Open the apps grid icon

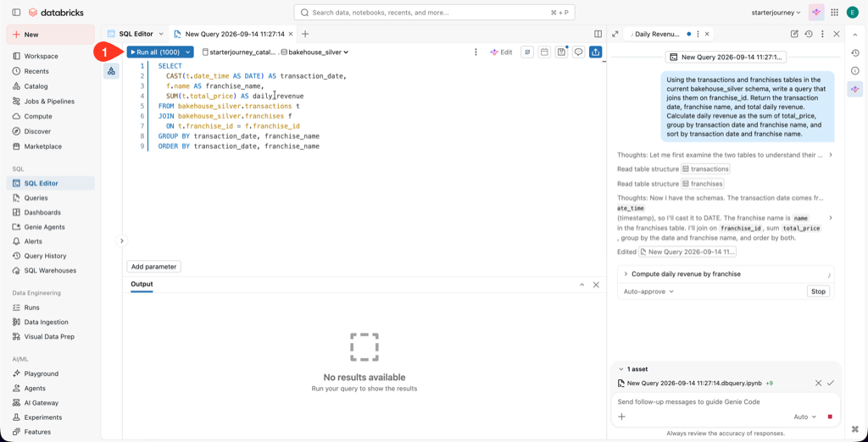[x=834, y=12]
